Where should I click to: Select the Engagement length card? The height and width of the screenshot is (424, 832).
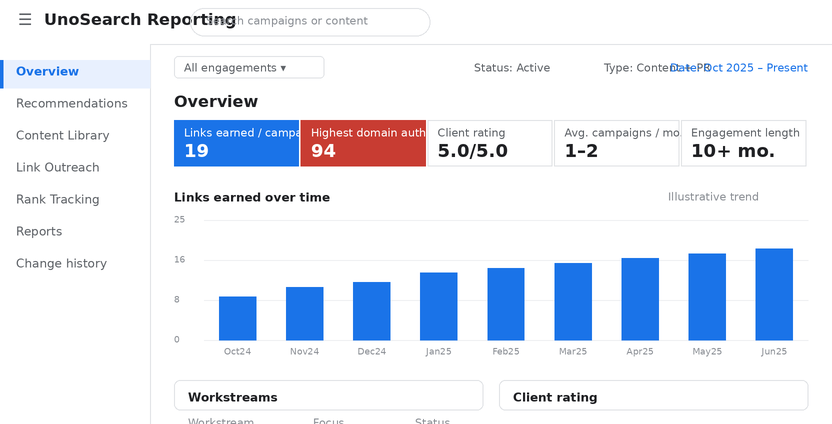[743, 143]
